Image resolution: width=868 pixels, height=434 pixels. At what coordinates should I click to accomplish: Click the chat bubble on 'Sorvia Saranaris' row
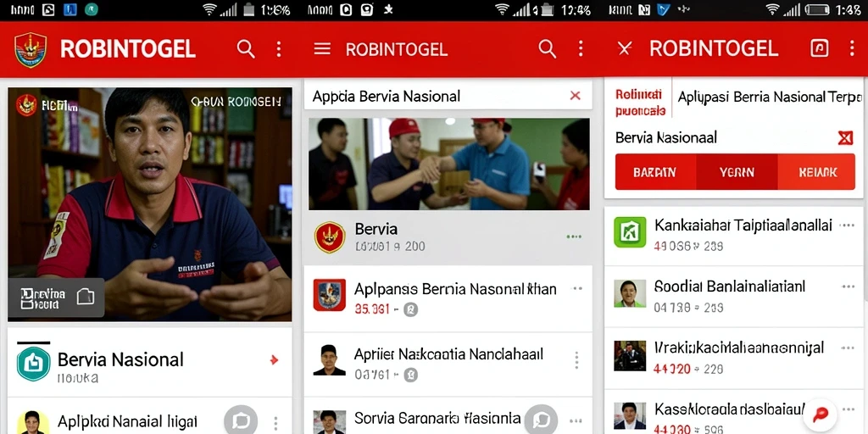(x=541, y=420)
